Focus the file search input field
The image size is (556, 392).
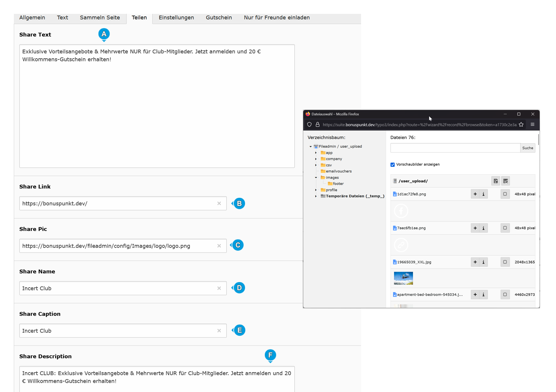point(455,148)
